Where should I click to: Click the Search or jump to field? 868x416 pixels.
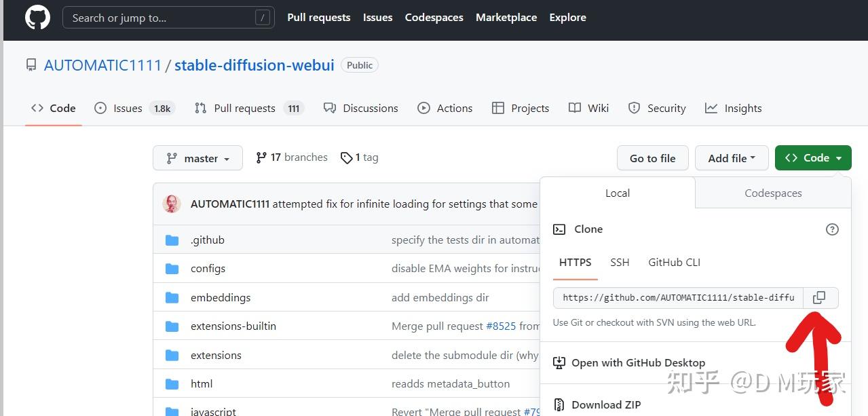point(163,18)
